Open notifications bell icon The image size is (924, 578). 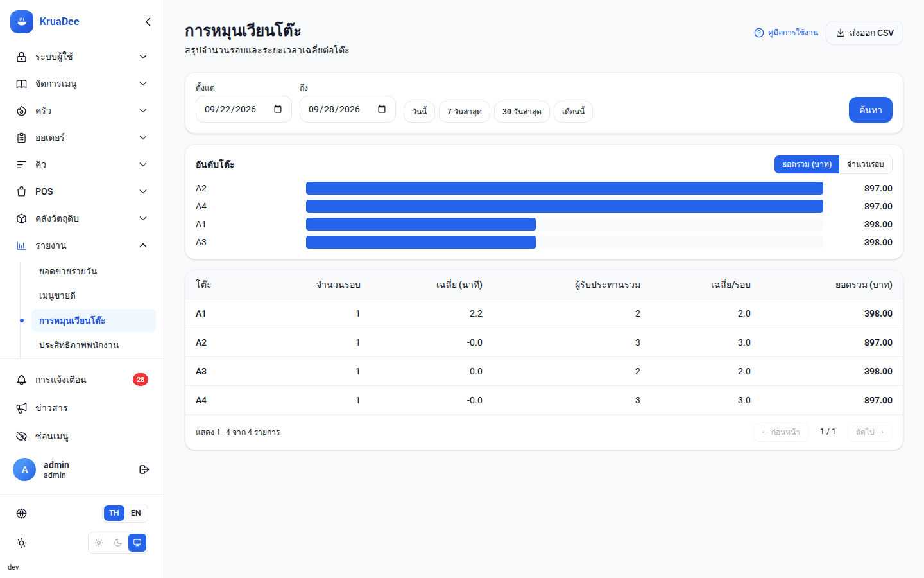click(22, 380)
